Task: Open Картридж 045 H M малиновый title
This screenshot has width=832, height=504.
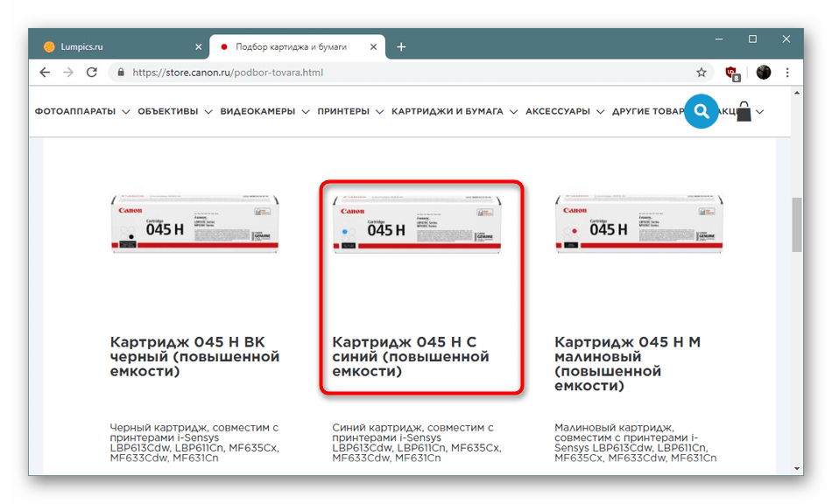Action: click(x=628, y=363)
